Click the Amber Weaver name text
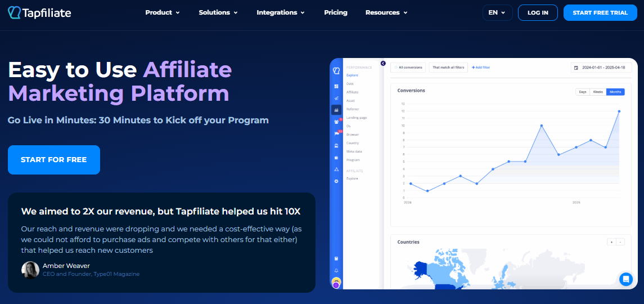Viewport: 644px width, 304px height. [66, 266]
